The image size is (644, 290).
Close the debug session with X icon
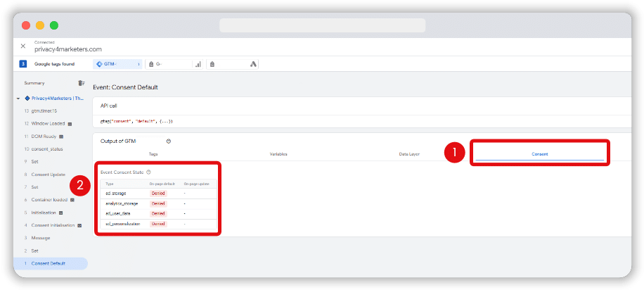(x=23, y=46)
